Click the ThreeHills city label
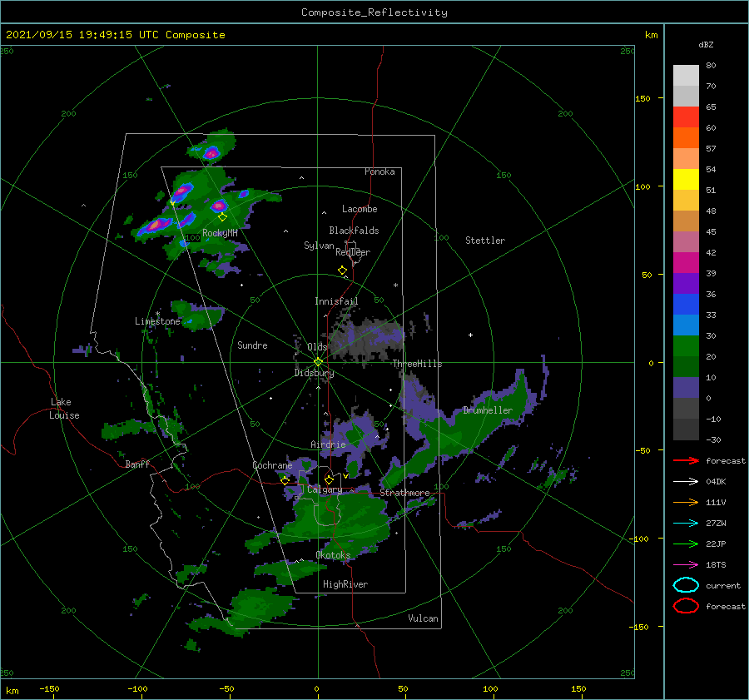 (417, 364)
